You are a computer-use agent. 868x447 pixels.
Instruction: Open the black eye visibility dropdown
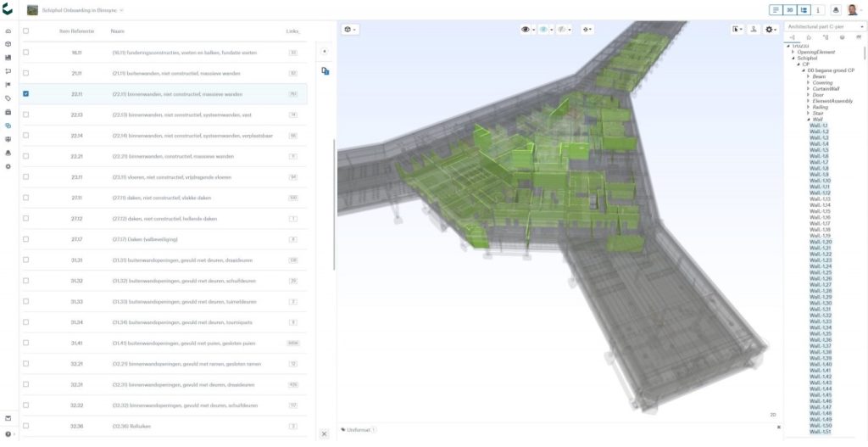(x=528, y=30)
